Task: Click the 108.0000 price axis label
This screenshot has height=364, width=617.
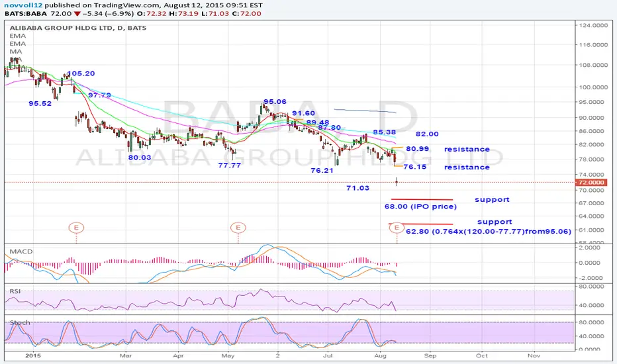Action: pyautogui.click(x=593, y=65)
